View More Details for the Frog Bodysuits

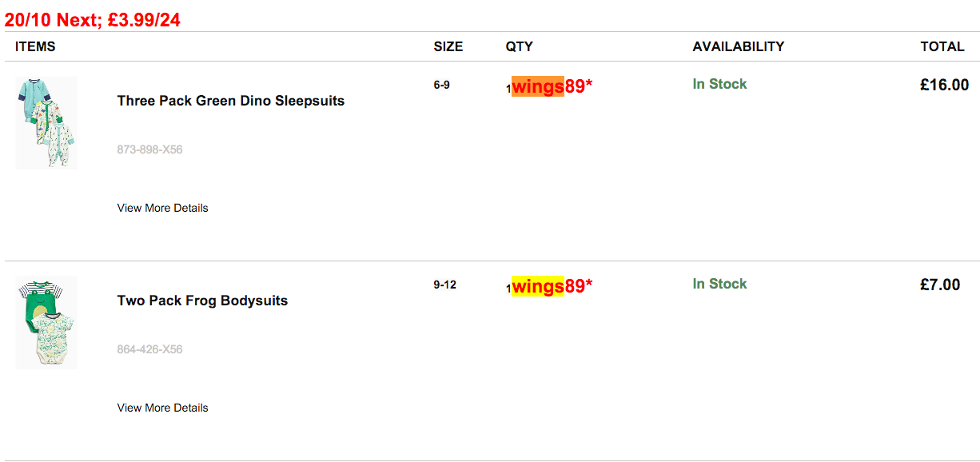pyautogui.click(x=162, y=408)
